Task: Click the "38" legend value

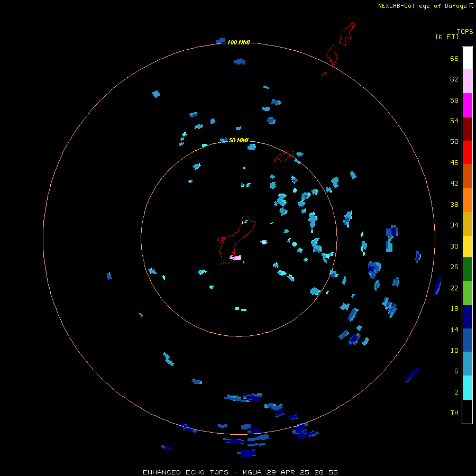Action: [454, 204]
